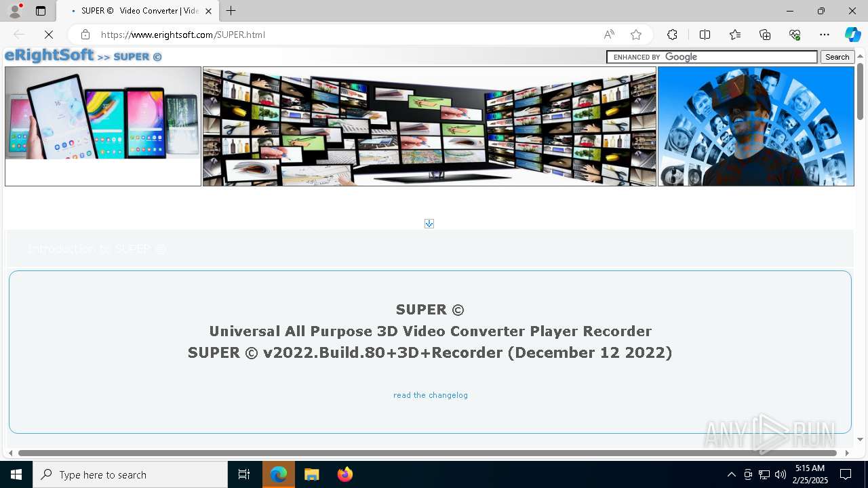The height and width of the screenshot is (488, 868).
Task: Click SUPER v2022.Build.80 version text
Action: tap(430, 352)
